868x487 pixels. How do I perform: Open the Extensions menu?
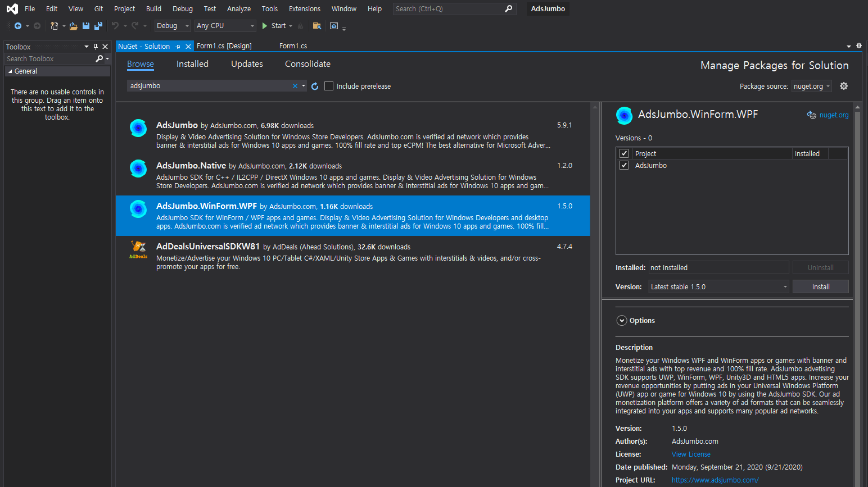(x=305, y=9)
